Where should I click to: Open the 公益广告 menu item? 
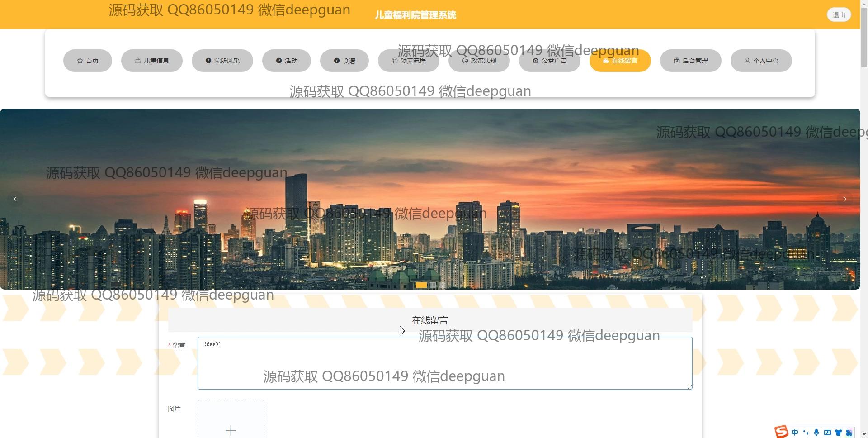550,61
